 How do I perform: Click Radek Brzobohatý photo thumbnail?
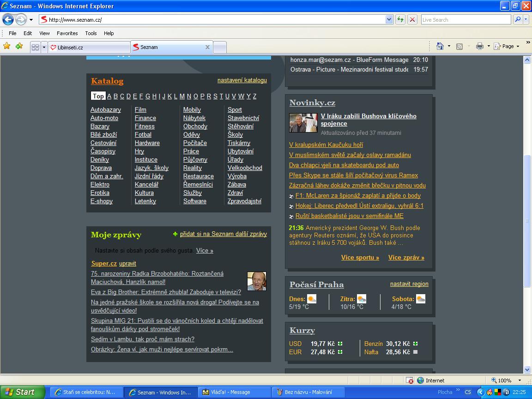point(256,281)
